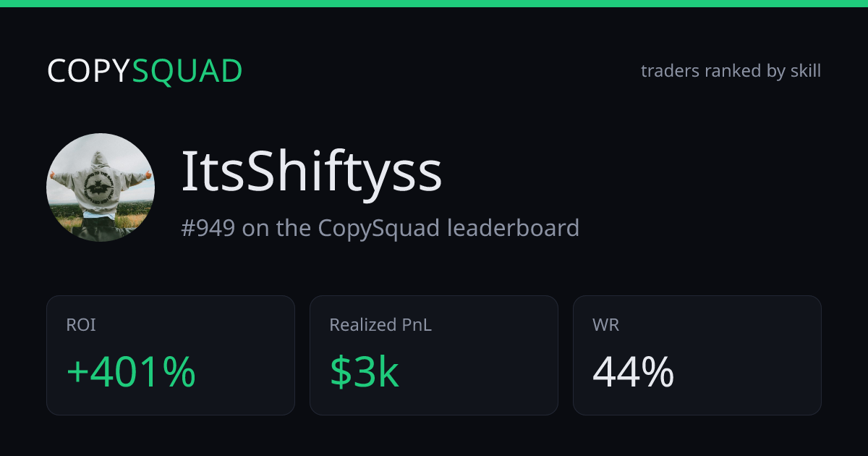Open ItsShiftyss profile avatar photo
The width and height of the screenshot is (868, 456).
(x=101, y=187)
